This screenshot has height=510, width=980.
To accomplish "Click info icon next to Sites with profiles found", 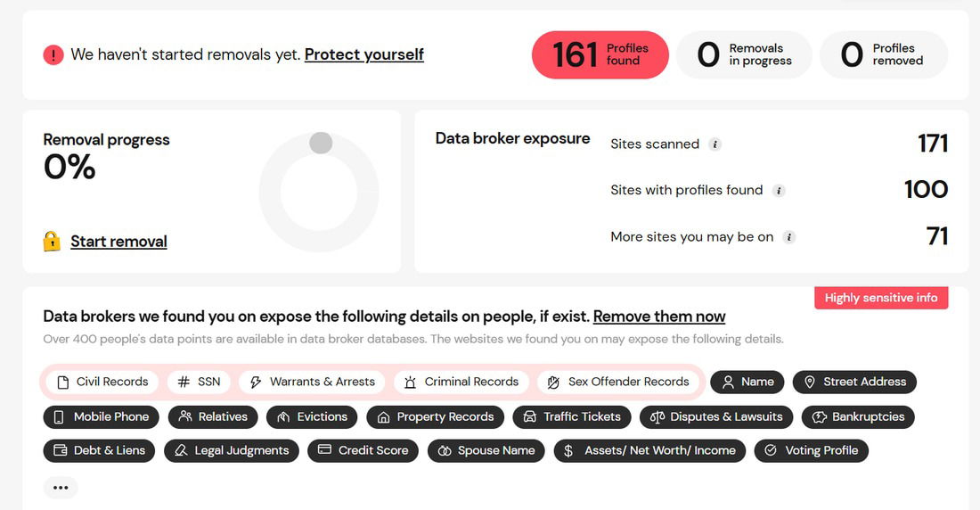I will [779, 191].
